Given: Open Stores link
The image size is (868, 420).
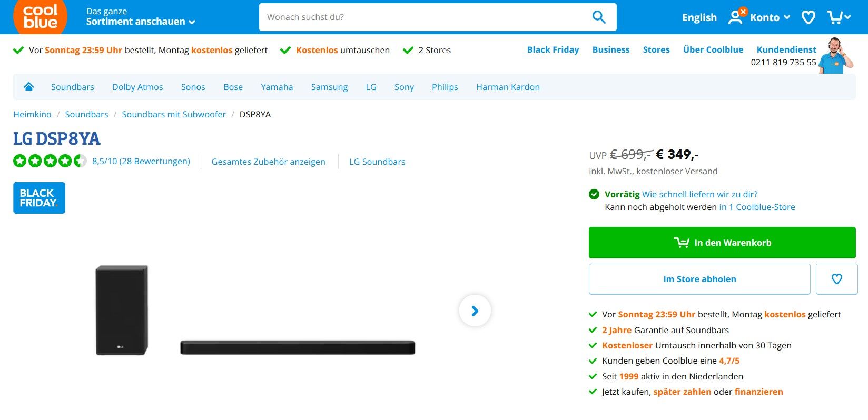Looking at the screenshot, I should (x=656, y=49).
